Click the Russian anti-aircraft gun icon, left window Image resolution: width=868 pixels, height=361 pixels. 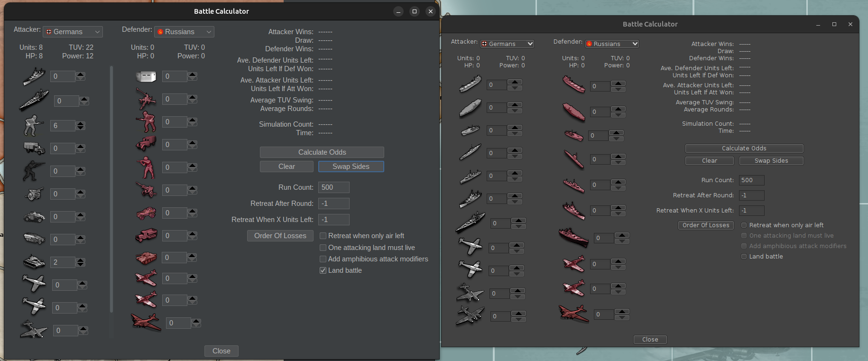[x=146, y=99]
